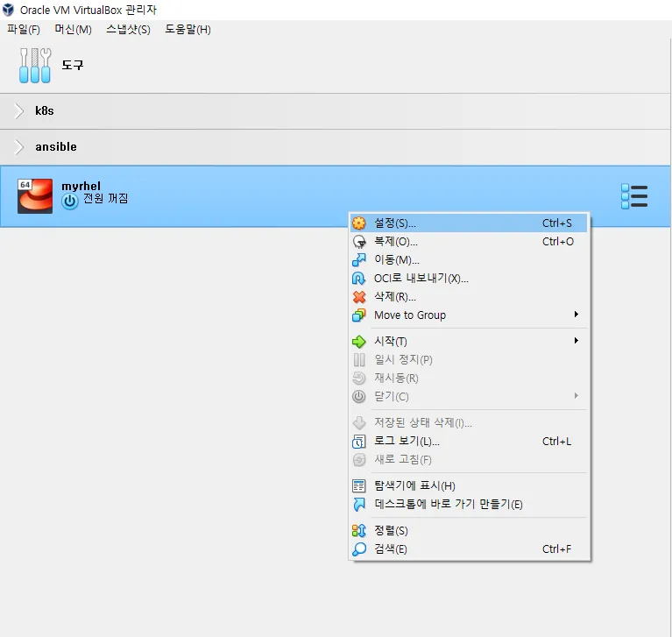Expand the k8s group chevron
The width and height of the screenshot is (672, 637).
(x=19, y=111)
